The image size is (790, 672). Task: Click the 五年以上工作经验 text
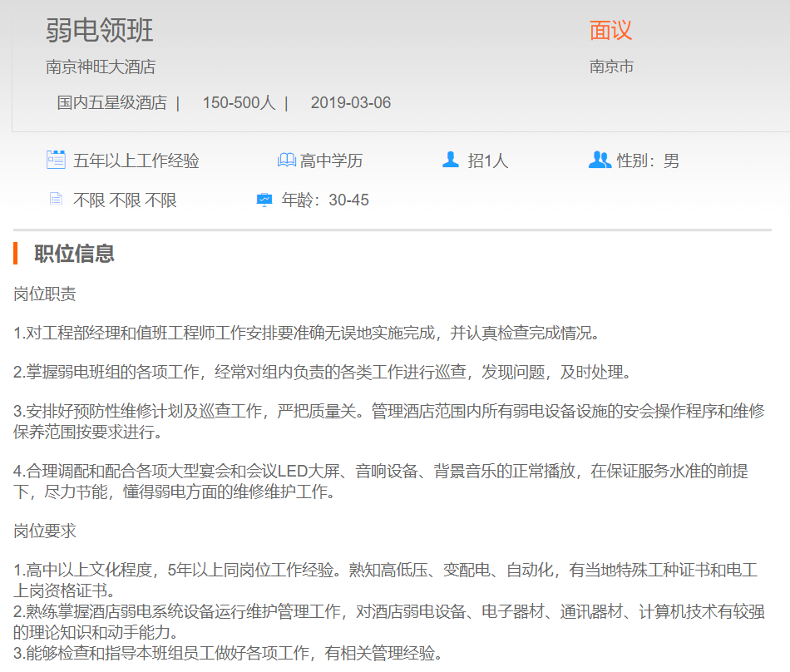click(136, 161)
